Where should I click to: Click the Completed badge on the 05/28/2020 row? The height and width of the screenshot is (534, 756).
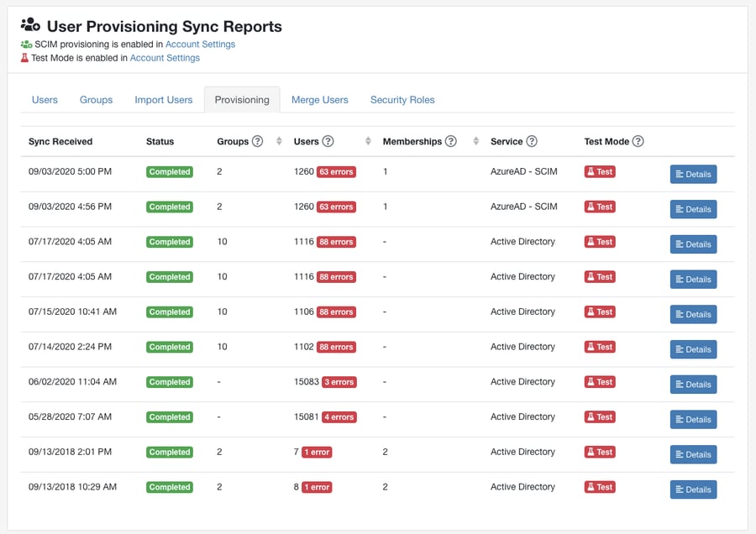[169, 416]
